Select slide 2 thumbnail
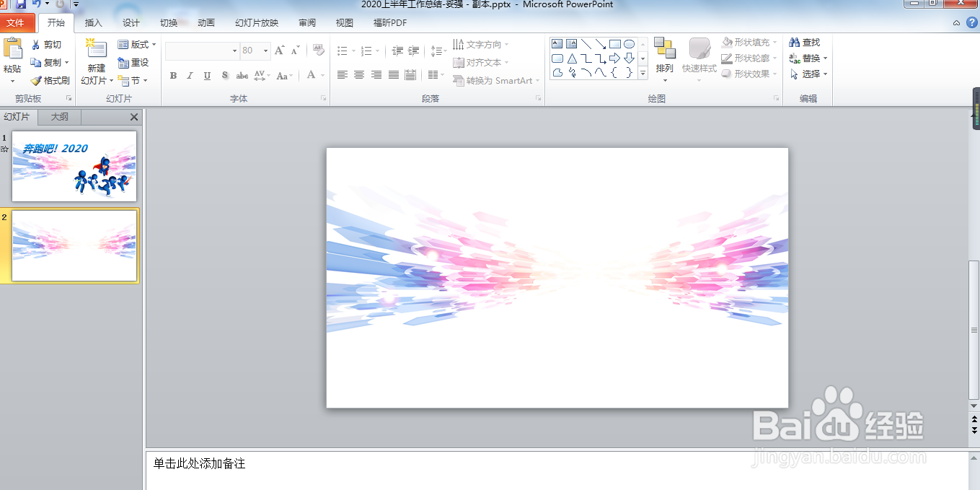This screenshot has height=490, width=980. (74, 245)
